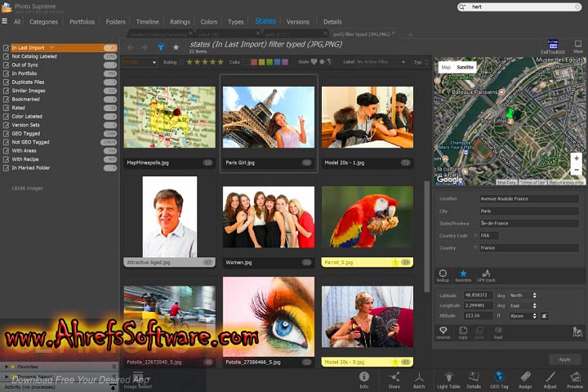
Task: Open GEO favorites star icon
Action: pyautogui.click(x=463, y=275)
